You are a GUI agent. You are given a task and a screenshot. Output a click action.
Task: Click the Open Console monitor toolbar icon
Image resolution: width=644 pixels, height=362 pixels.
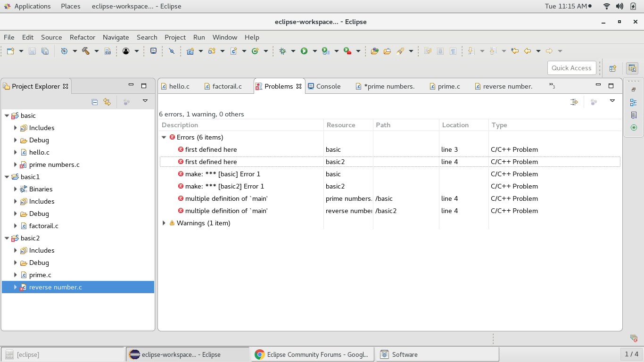coord(153,51)
